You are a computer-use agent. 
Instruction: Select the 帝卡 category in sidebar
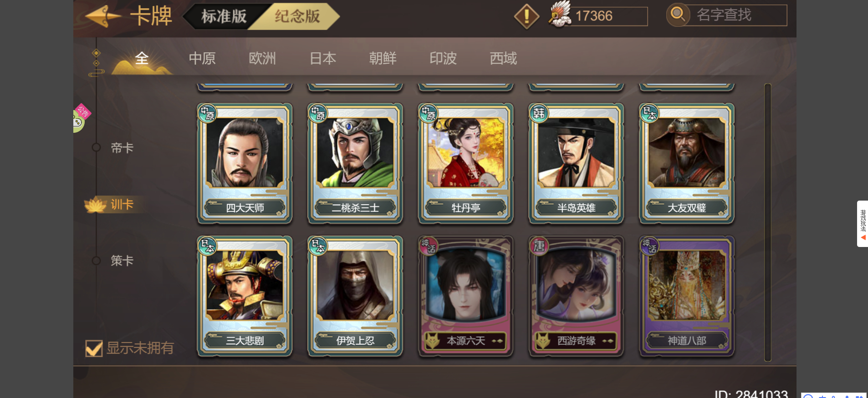(x=122, y=148)
